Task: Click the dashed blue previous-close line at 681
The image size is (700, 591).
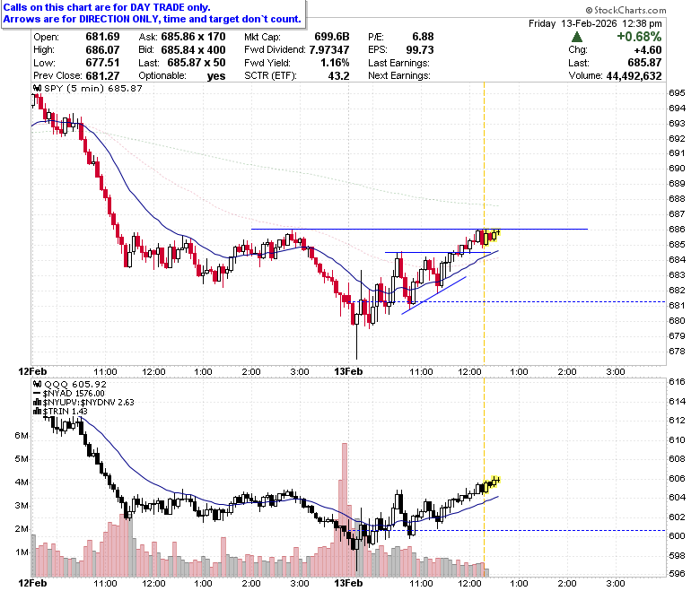Action: click(x=509, y=302)
